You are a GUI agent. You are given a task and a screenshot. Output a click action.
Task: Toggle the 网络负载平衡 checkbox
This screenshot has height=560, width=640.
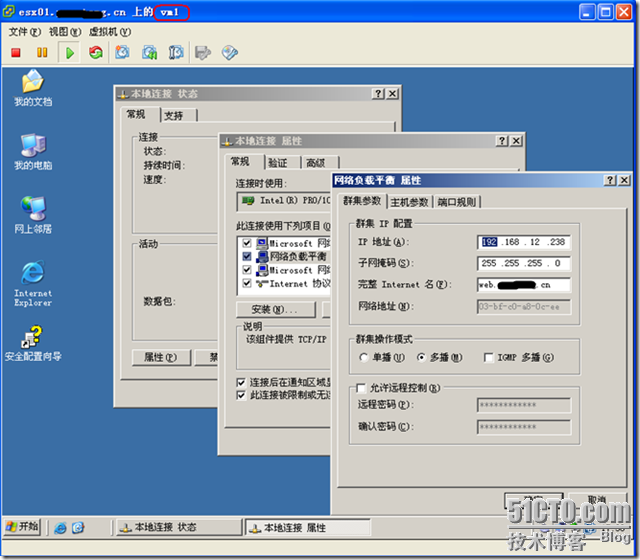(x=247, y=256)
